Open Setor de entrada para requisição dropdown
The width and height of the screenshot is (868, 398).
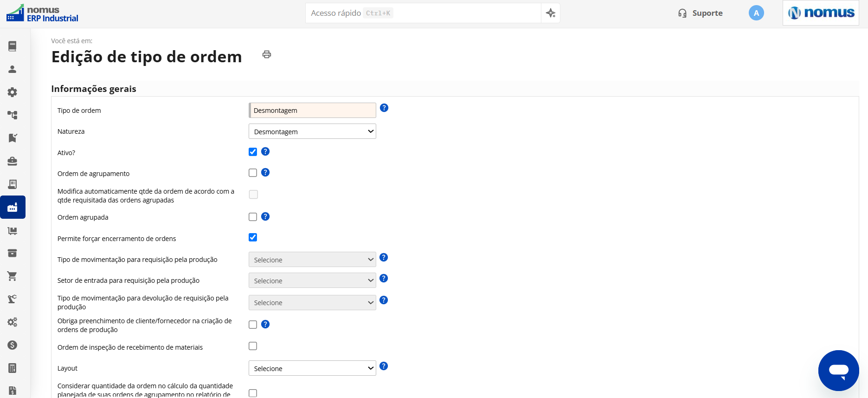pos(312,281)
